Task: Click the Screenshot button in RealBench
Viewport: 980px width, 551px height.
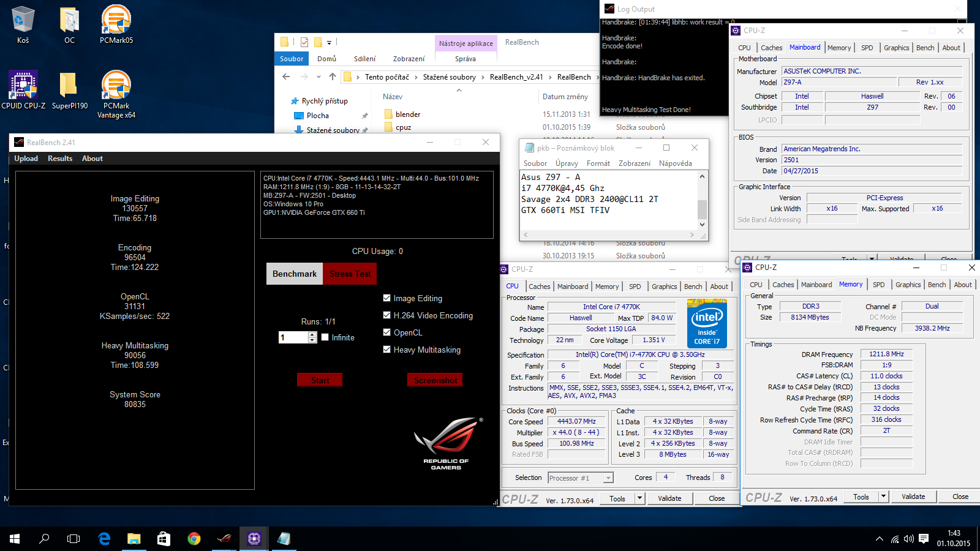Action: coord(435,380)
